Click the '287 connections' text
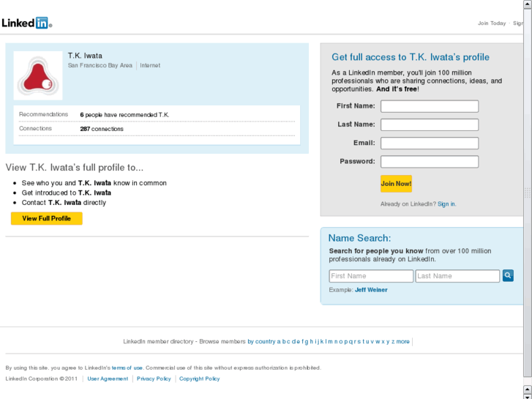Screen dimensions: 532x399 click(x=102, y=129)
